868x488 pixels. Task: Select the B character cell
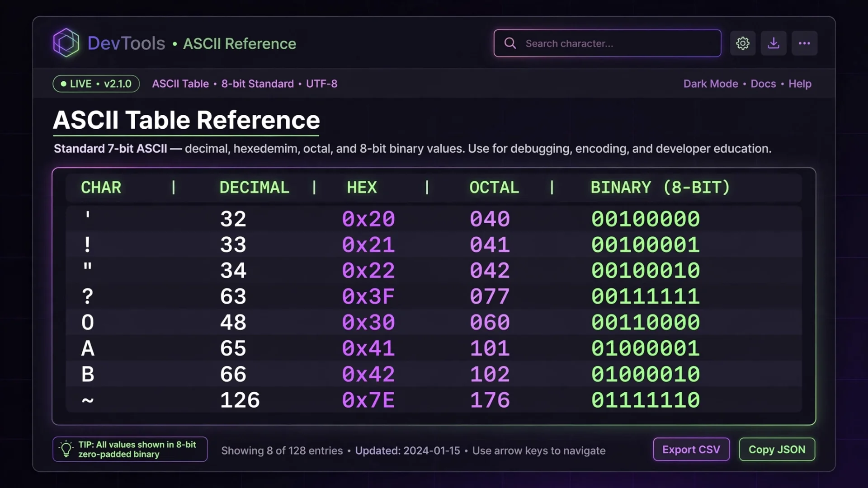pos(88,374)
